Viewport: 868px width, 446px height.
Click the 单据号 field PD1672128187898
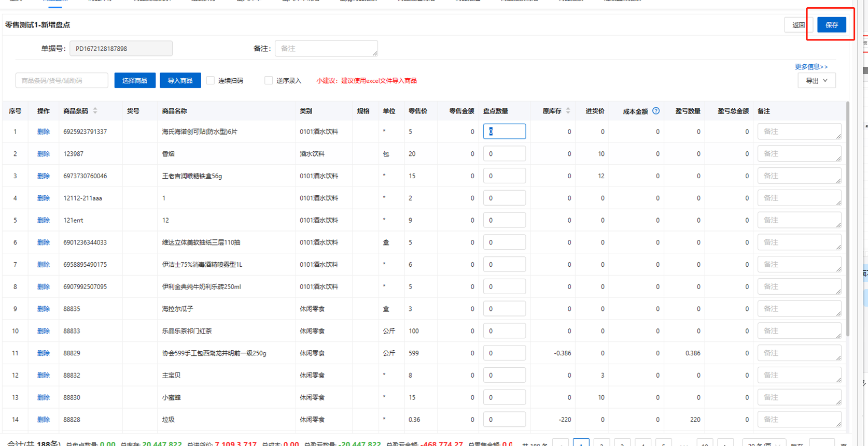point(121,48)
